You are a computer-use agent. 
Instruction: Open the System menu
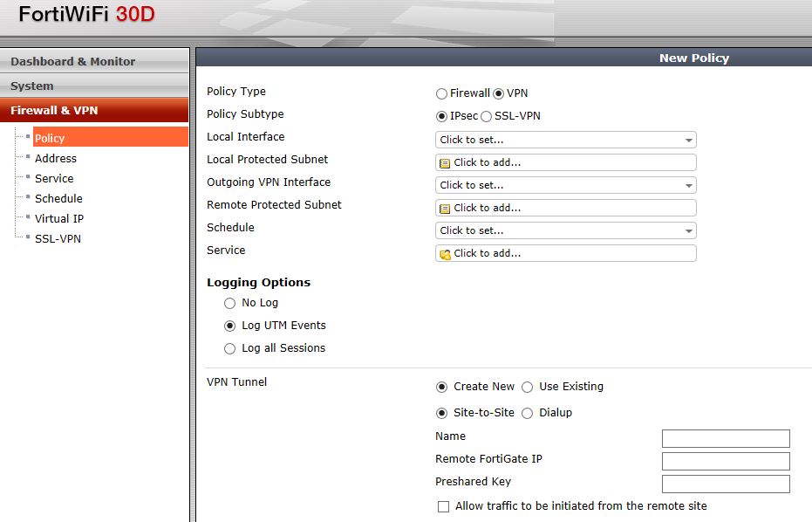(x=94, y=86)
